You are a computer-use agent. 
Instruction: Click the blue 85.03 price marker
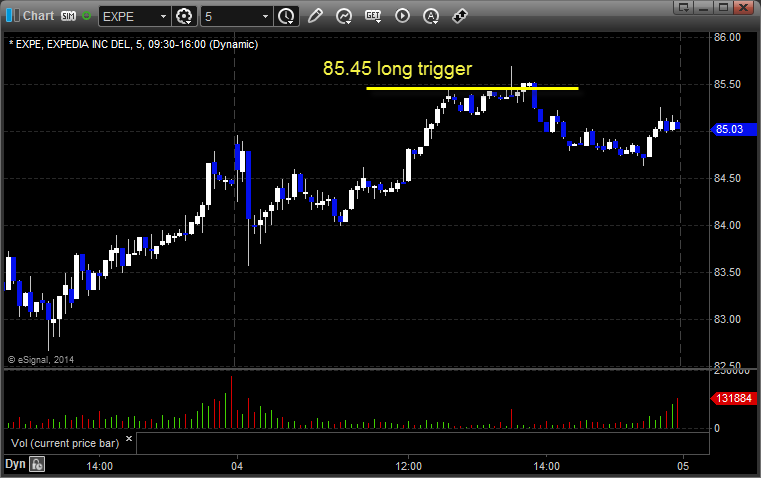click(x=733, y=129)
